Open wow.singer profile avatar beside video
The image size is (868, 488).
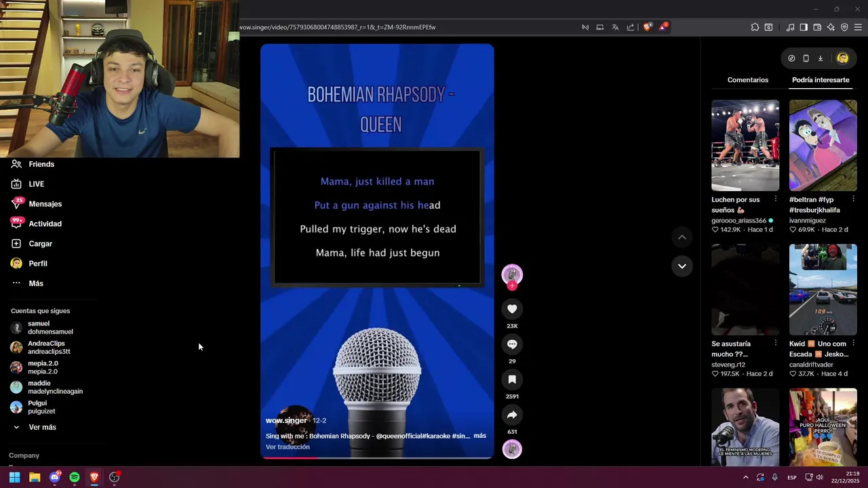pos(512,274)
